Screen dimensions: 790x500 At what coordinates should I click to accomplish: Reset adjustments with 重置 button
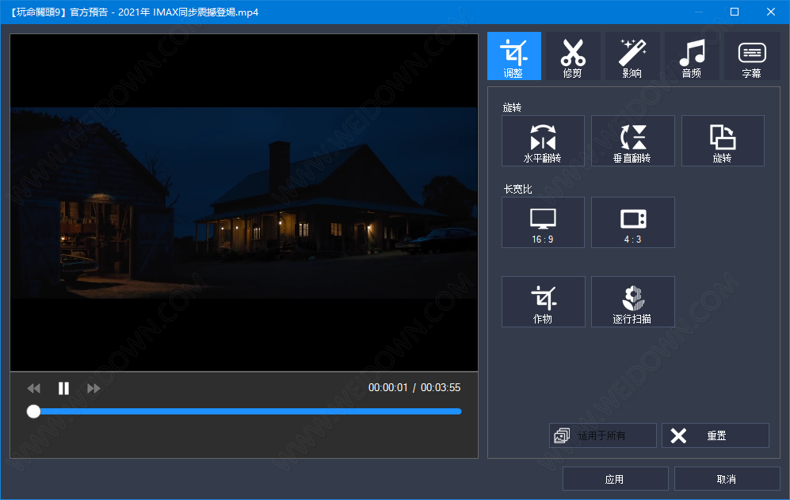(715, 435)
